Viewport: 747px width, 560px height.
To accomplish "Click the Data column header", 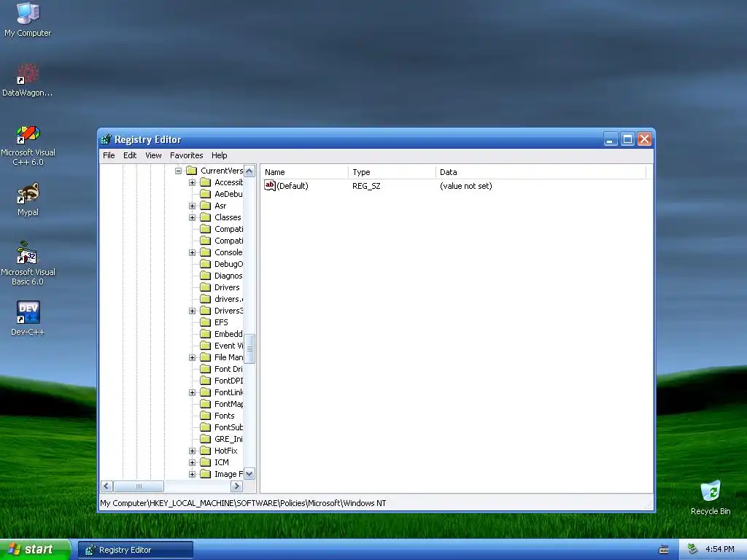I will [x=541, y=172].
